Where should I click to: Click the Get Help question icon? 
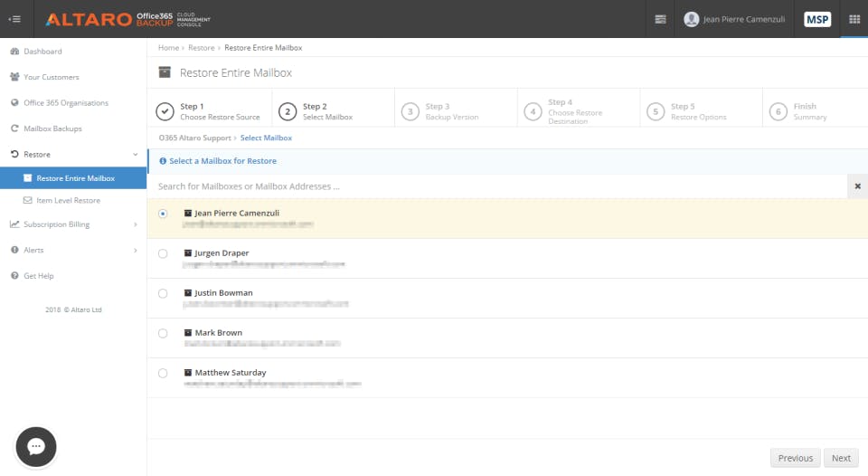pyautogui.click(x=15, y=275)
